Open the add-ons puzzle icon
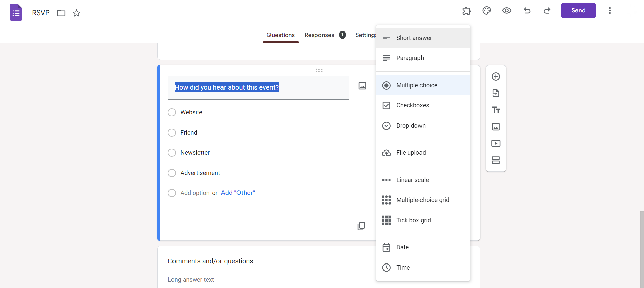The height and width of the screenshot is (288, 644). [466, 11]
